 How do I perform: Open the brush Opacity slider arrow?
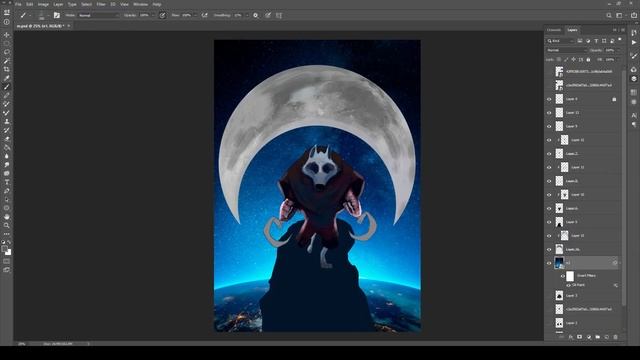click(153, 16)
